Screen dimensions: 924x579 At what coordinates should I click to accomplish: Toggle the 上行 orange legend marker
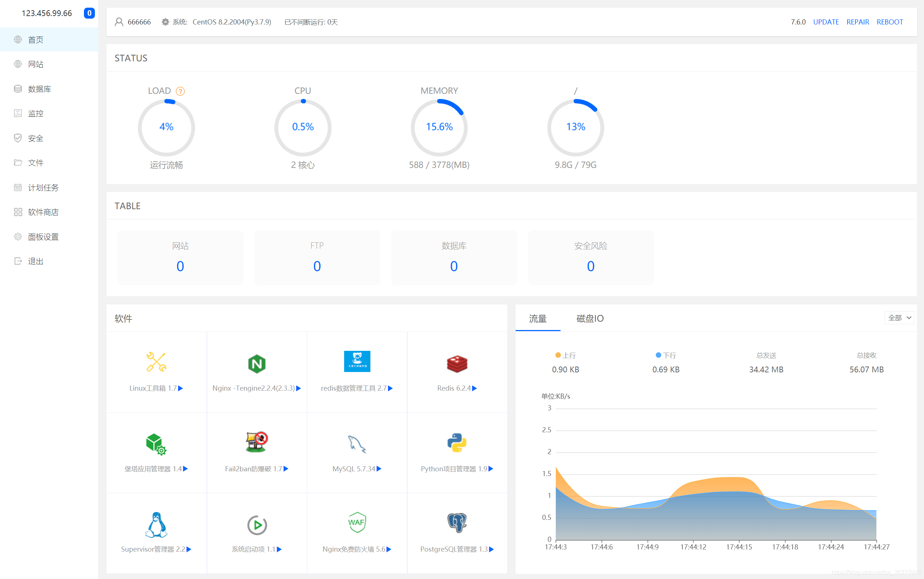[x=558, y=355]
